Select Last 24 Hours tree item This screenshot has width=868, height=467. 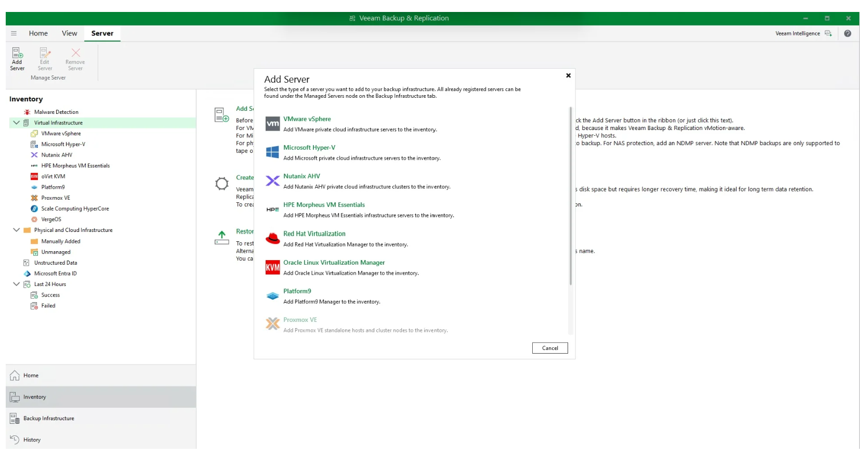pyautogui.click(x=50, y=284)
